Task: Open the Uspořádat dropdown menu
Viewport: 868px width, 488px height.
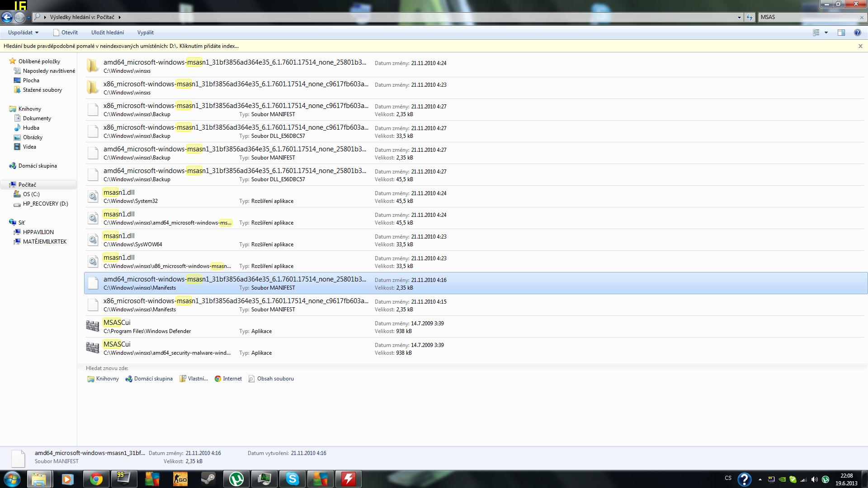Action: 23,33
